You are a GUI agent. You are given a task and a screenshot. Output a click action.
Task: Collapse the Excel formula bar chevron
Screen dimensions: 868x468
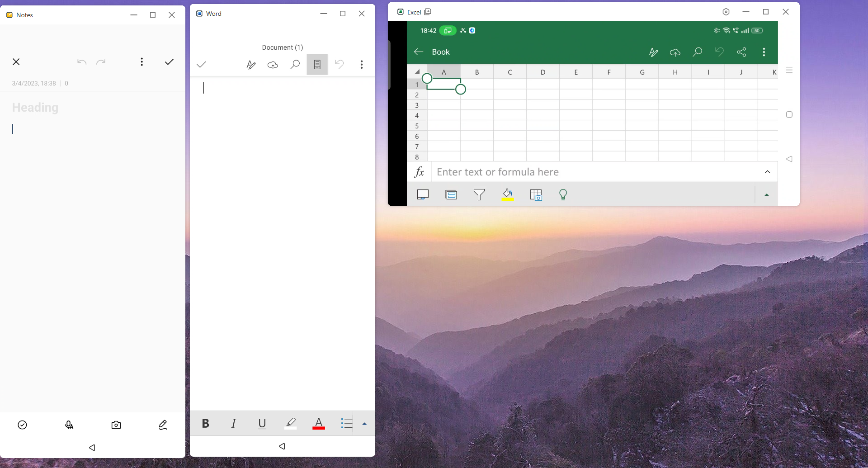(x=767, y=172)
